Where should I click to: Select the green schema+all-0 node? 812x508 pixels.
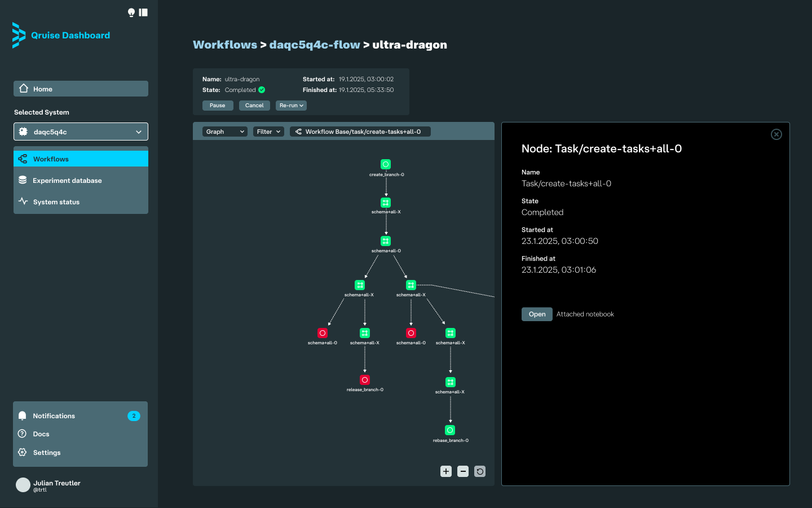(386, 241)
